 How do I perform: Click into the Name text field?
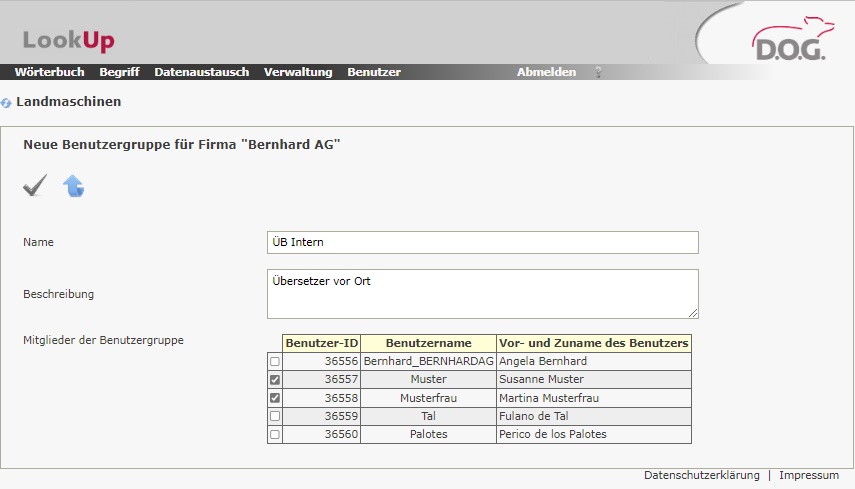click(483, 243)
